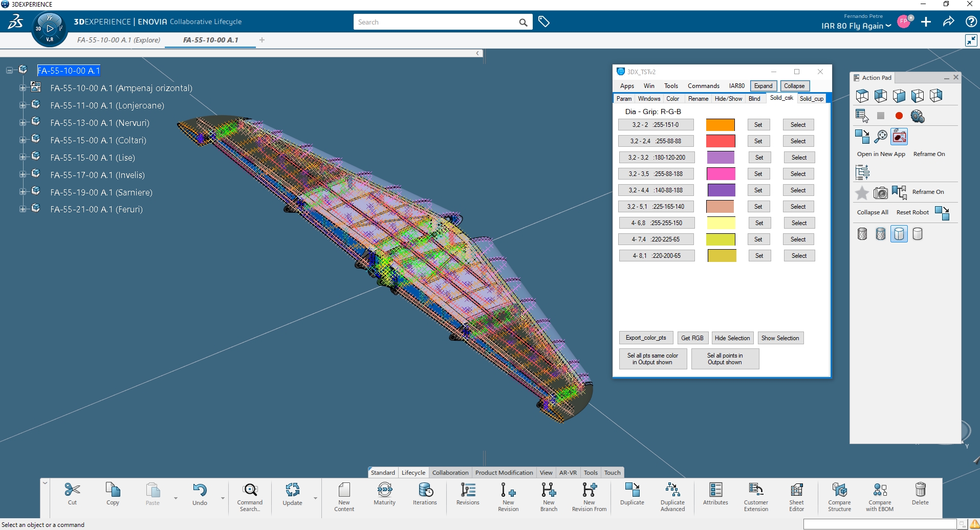
Task: Click the Update icon in toolbar
Action: point(292,490)
